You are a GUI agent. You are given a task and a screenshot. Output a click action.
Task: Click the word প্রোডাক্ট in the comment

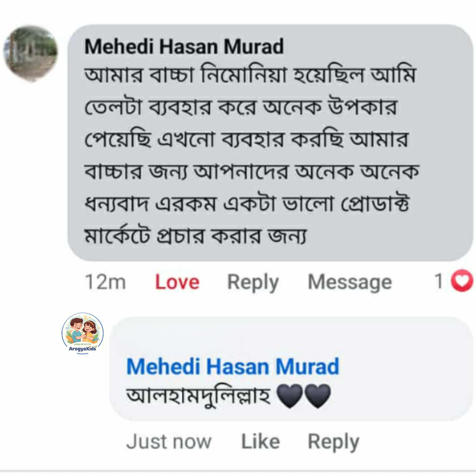[x=375, y=203]
